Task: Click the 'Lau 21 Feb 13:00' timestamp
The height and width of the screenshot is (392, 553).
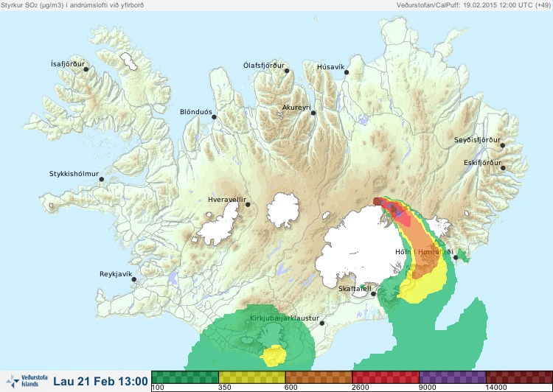Action: coord(100,381)
